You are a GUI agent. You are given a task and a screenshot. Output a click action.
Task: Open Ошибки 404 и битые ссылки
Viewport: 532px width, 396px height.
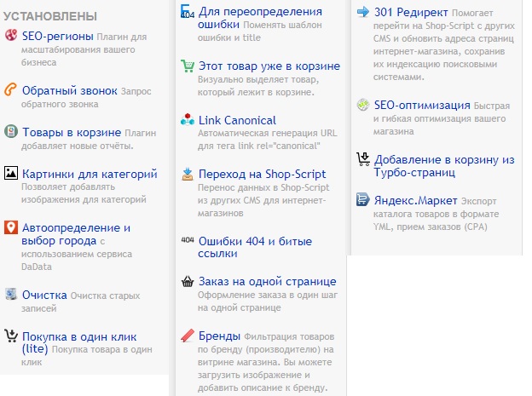click(255, 248)
